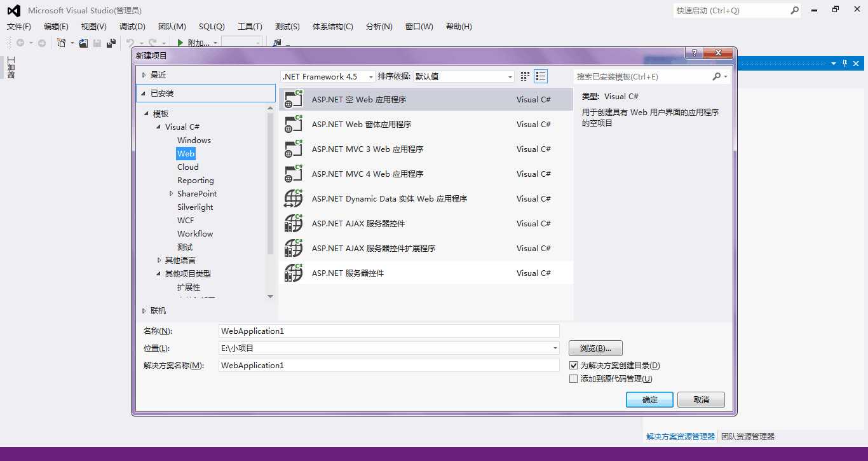Click the Find in Files toolbar icon
Image resolution: width=868 pixels, height=461 pixels.
point(277,43)
